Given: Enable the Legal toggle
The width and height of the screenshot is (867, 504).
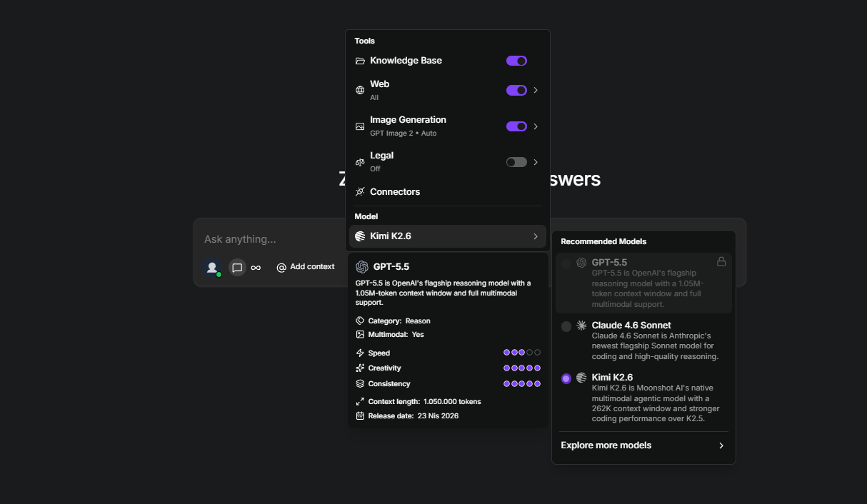Looking at the screenshot, I should tap(516, 162).
